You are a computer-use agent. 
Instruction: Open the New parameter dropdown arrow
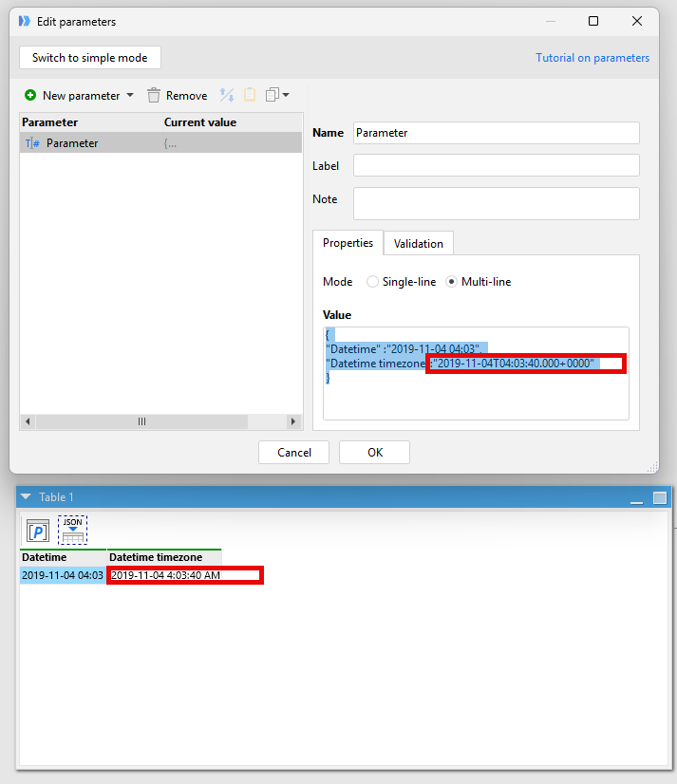pyautogui.click(x=130, y=96)
